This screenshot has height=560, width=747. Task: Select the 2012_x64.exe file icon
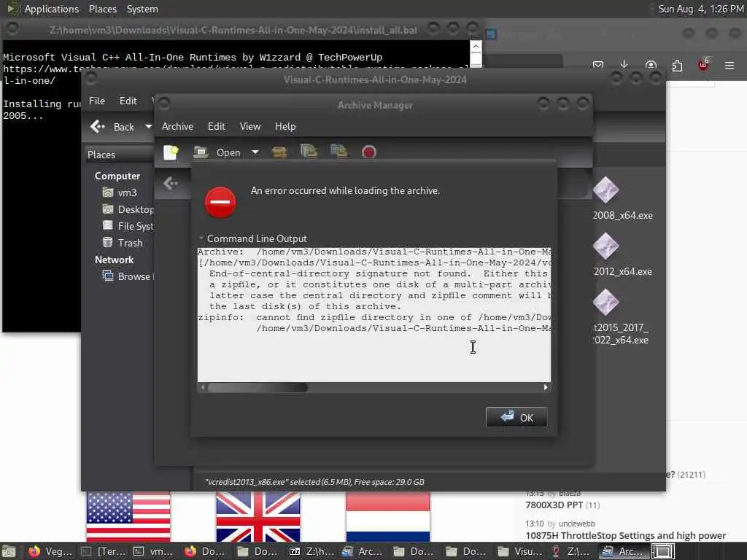[x=606, y=246]
